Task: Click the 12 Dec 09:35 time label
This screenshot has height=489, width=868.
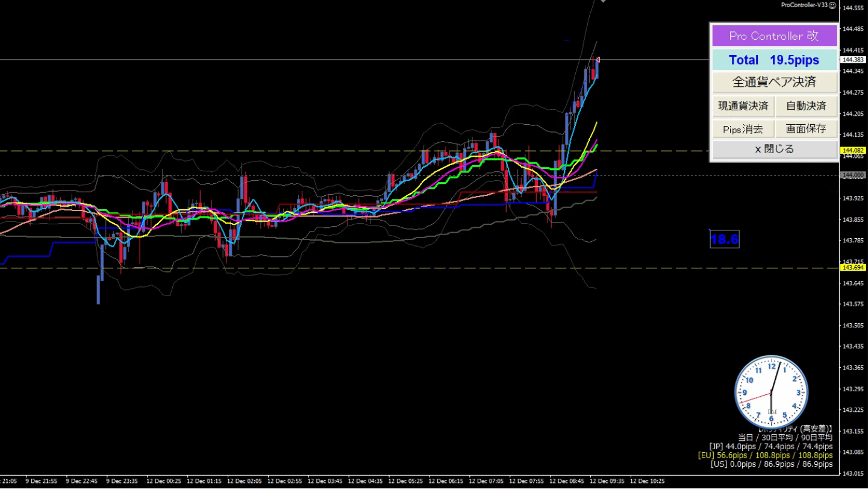Action: tap(607, 481)
